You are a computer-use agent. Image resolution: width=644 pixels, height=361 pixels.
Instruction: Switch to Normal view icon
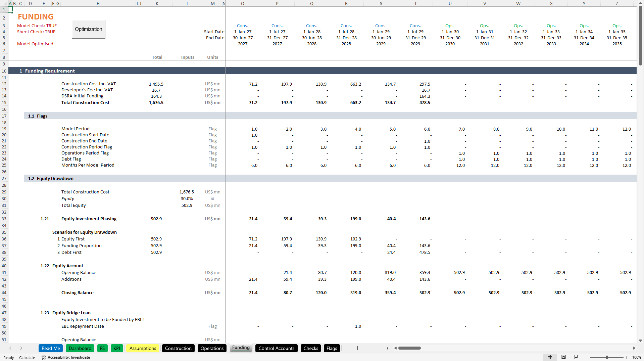click(550, 357)
